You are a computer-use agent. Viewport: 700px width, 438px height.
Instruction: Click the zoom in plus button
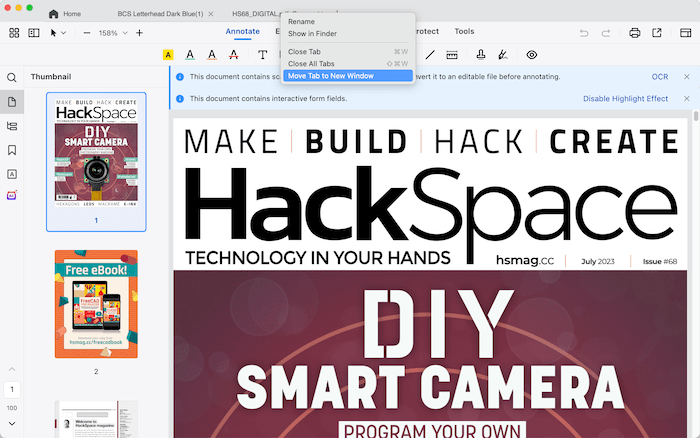[139, 33]
